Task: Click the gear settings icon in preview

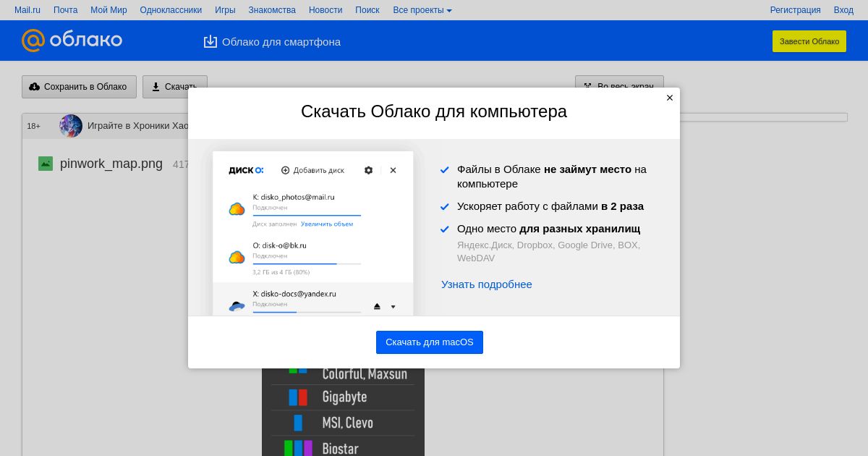Action: [369, 170]
